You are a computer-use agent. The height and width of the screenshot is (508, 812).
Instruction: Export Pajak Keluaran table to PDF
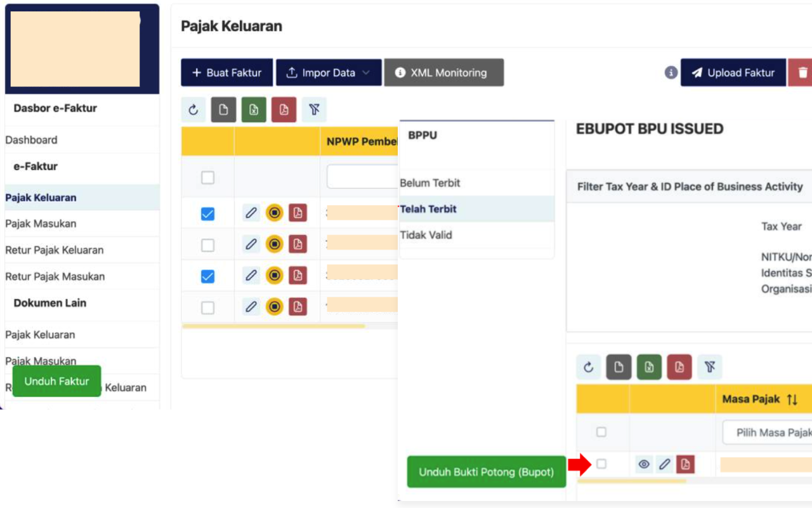284,110
